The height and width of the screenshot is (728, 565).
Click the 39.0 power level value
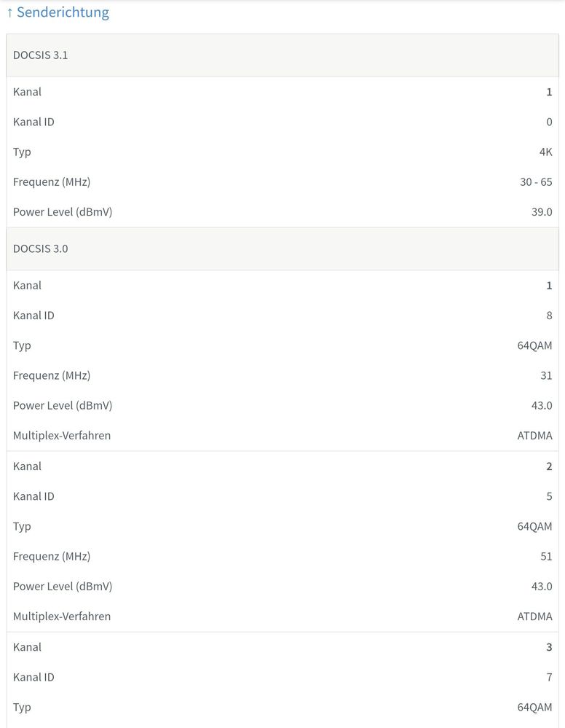click(541, 212)
